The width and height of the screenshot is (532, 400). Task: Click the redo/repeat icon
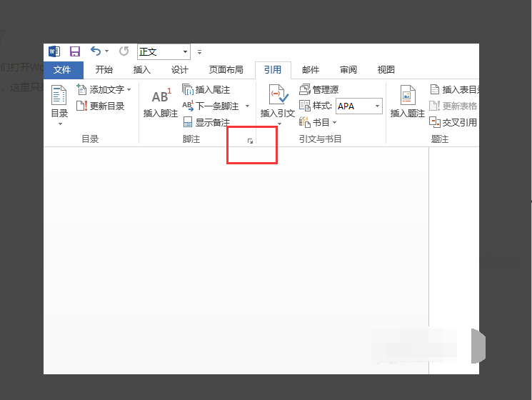(x=124, y=51)
